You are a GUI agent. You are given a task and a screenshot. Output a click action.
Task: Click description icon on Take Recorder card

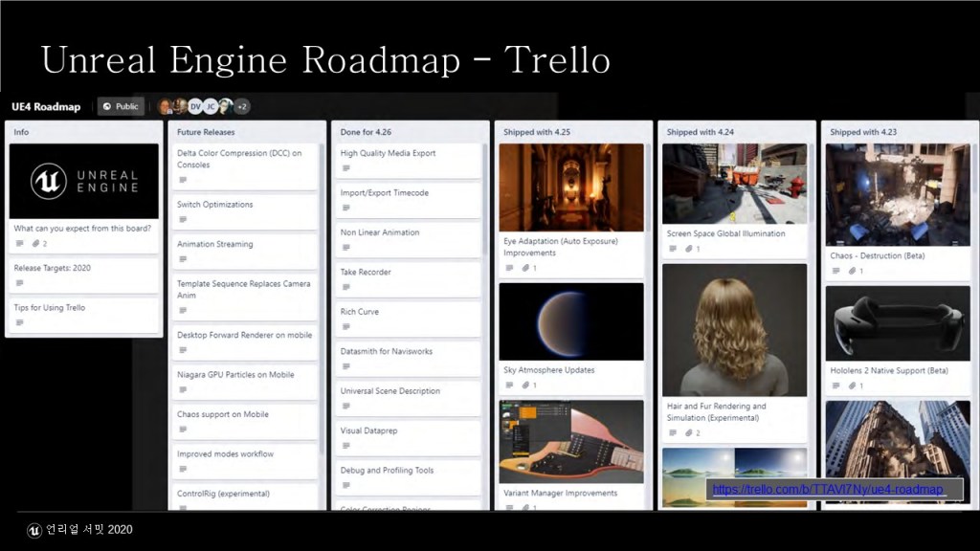point(345,287)
